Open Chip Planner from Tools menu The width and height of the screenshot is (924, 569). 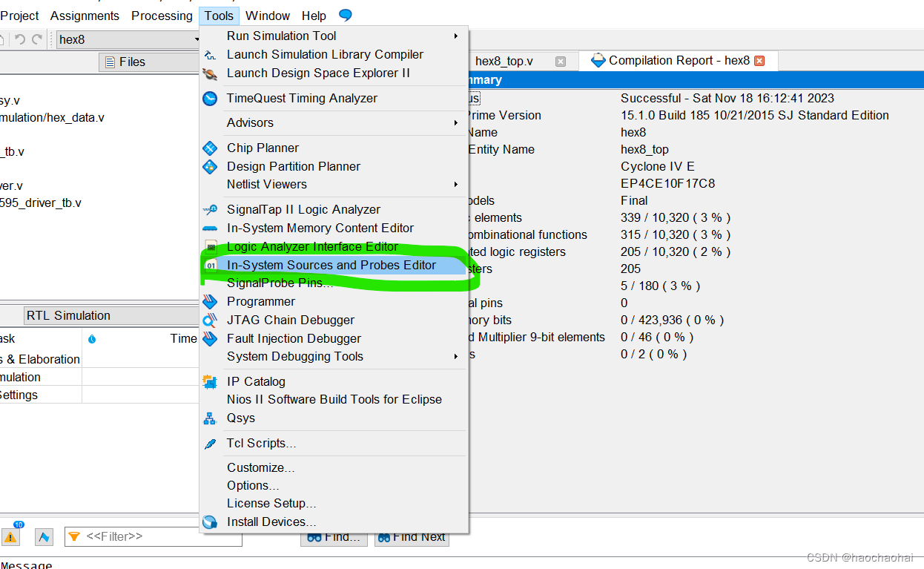[262, 148]
